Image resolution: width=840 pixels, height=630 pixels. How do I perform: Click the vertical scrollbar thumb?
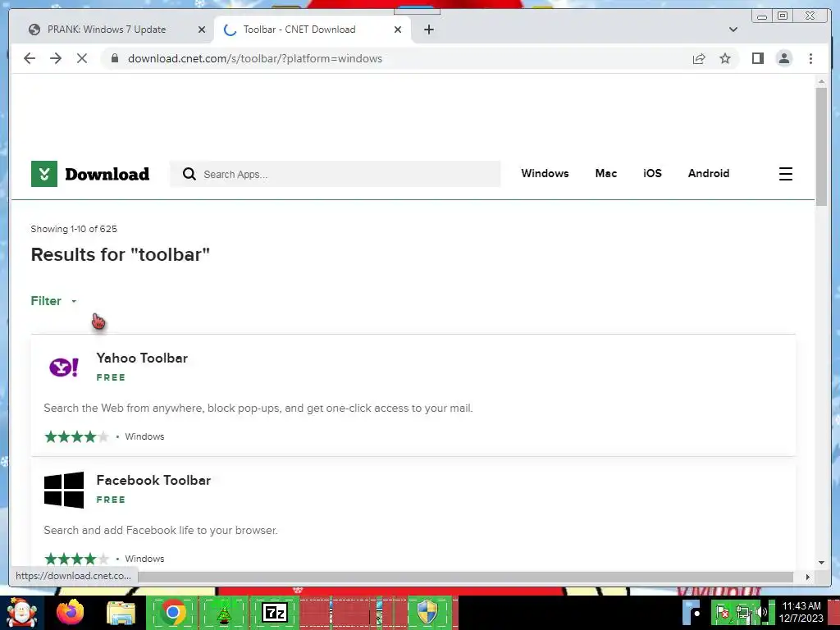(821, 145)
